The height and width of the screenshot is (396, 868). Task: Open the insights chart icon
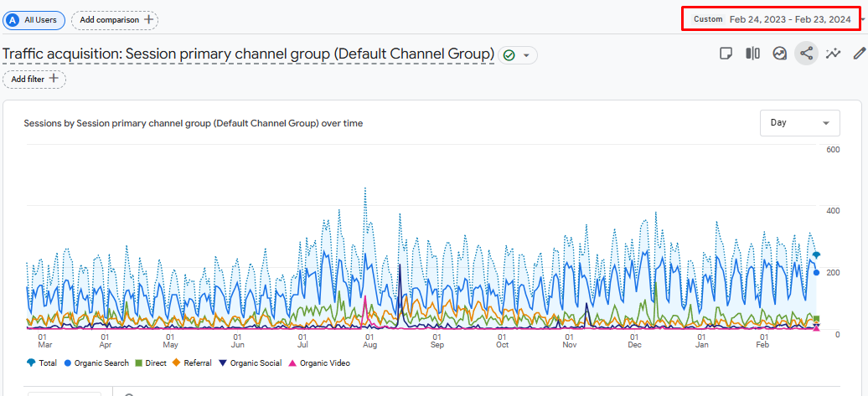coord(779,54)
